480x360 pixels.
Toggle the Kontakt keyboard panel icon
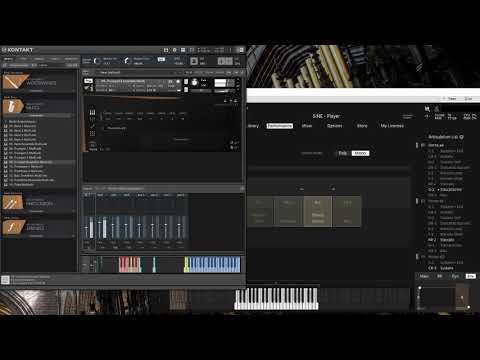tap(192, 50)
